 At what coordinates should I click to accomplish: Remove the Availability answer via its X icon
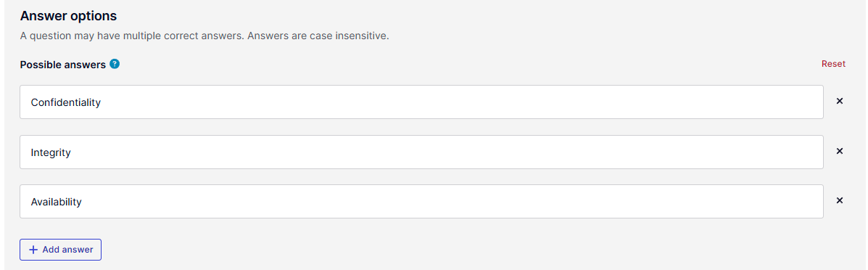[839, 201]
